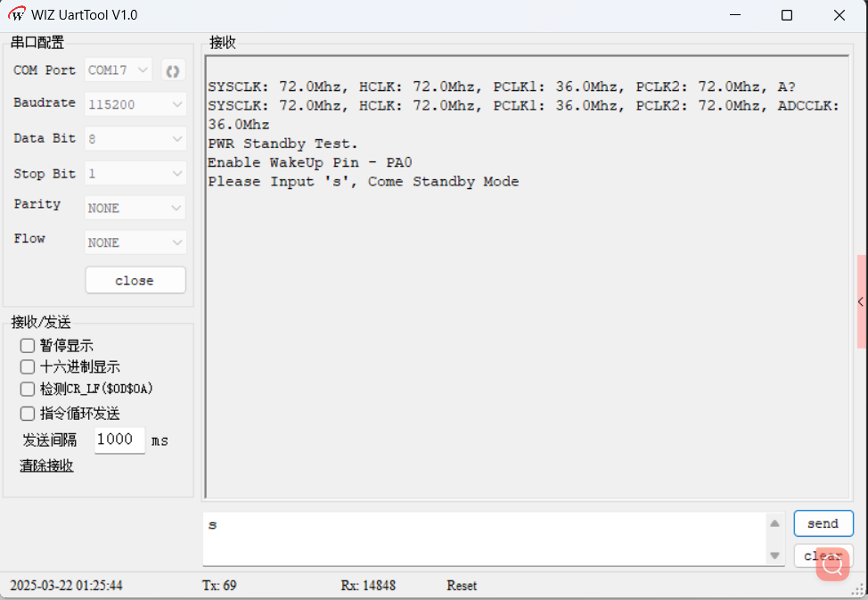Expand the Parity dropdown
The height and width of the screenshot is (600, 868).
[x=135, y=208]
